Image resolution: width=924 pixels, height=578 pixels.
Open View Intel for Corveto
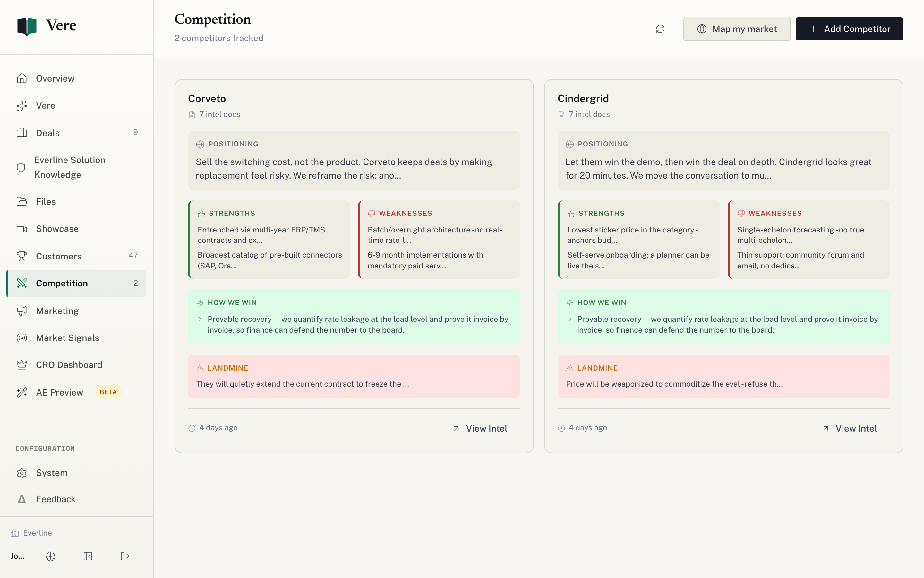click(480, 429)
